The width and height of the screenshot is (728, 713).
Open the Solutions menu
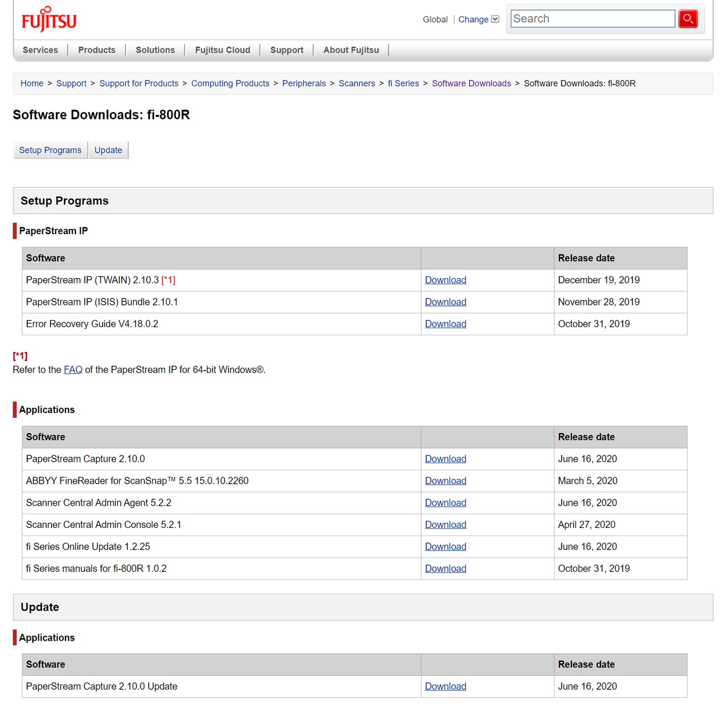[155, 50]
